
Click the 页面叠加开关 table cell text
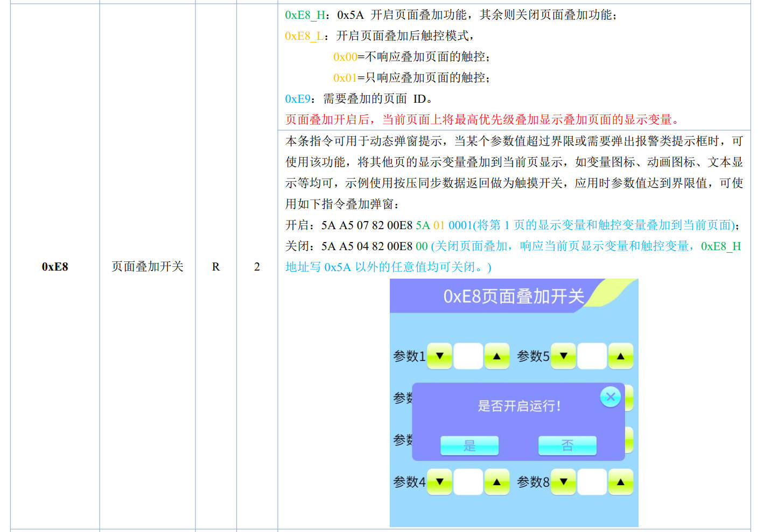147,267
